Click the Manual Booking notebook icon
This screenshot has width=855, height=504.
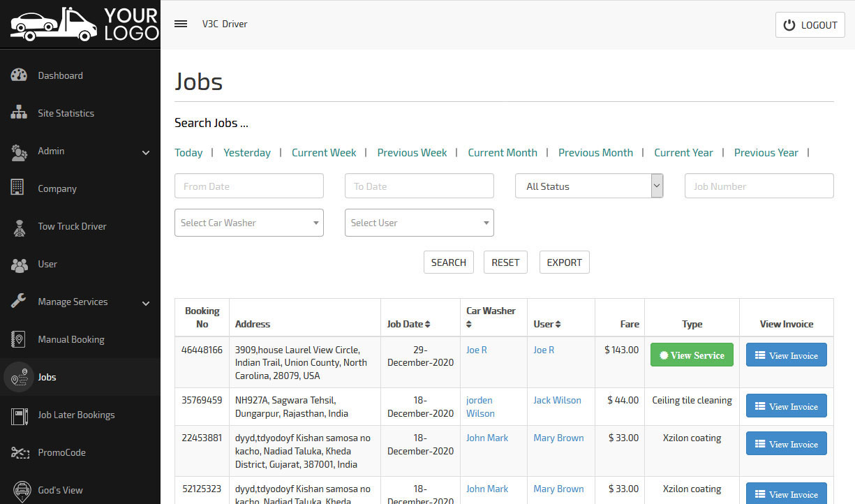tap(18, 339)
